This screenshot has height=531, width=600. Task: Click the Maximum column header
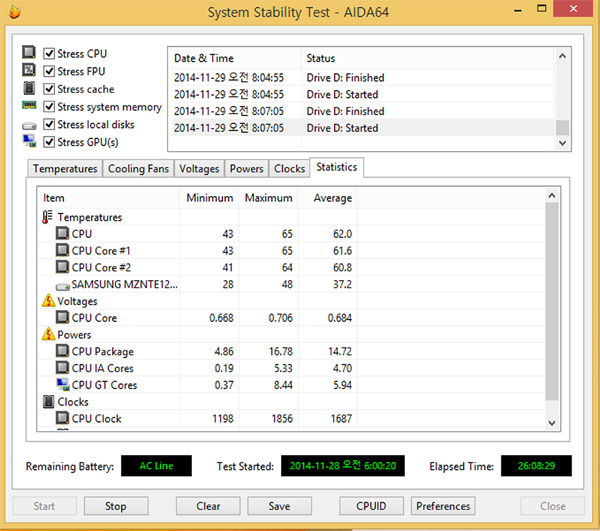pos(269,198)
